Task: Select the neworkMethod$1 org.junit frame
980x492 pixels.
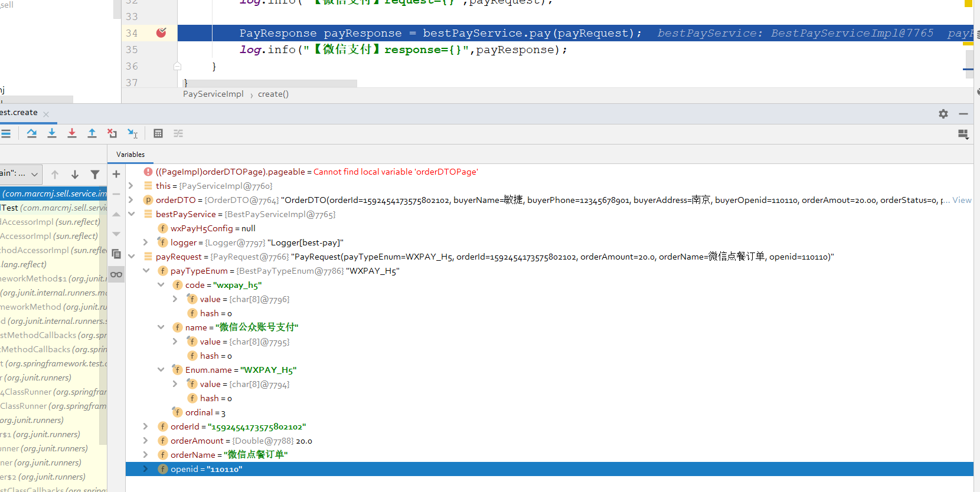Action: (x=53, y=278)
